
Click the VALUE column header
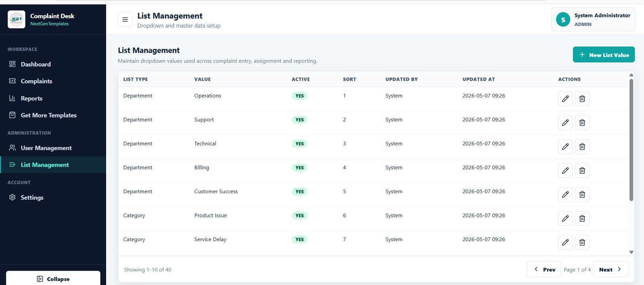pos(202,79)
